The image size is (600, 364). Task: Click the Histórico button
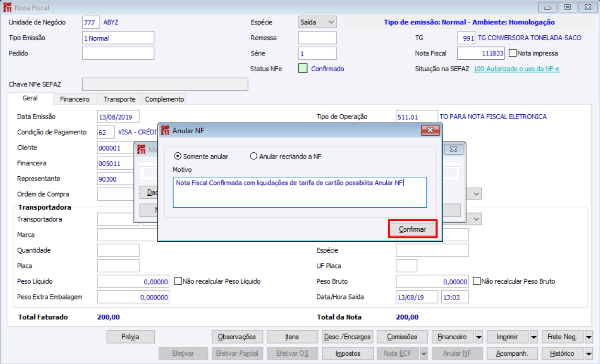(562, 353)
